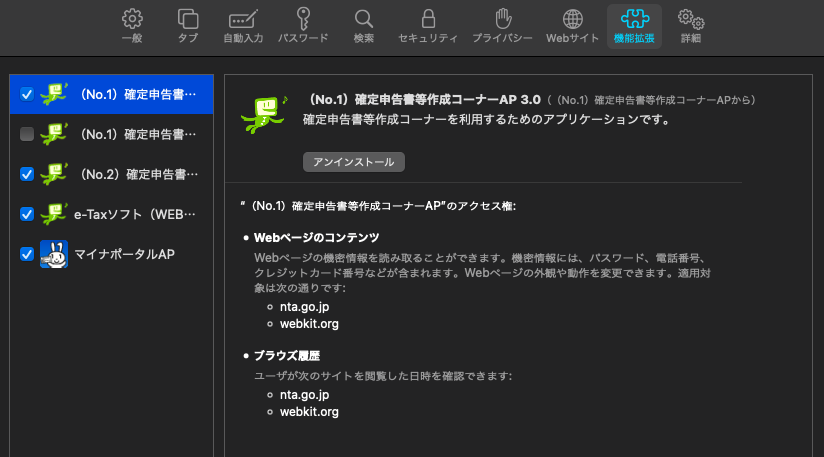Switch to the タブ settings pane
This screenshot has width=824, height=457.
(188, 26)
